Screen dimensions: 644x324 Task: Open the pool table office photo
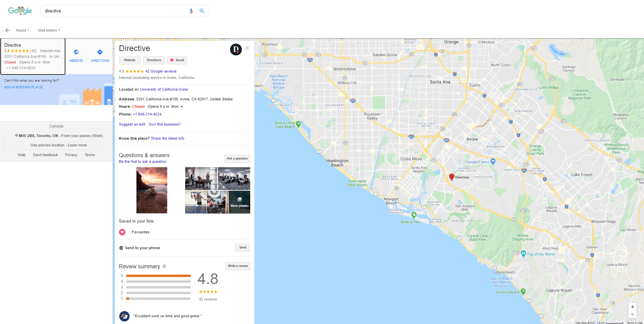coord(201,179)
